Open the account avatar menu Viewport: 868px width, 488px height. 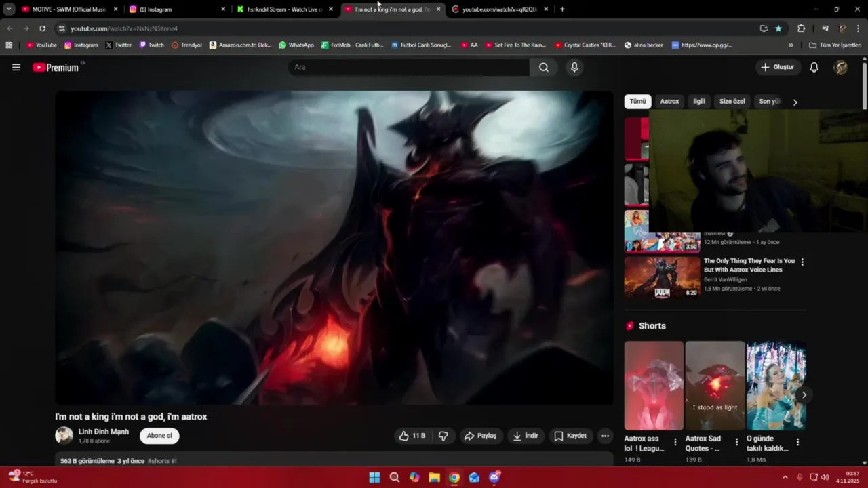(x=841, y=67)
